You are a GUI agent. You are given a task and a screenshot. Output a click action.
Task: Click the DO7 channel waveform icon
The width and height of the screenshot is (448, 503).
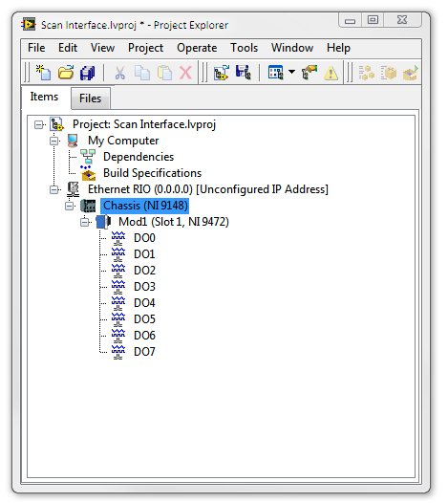click(x=118, y=352)
